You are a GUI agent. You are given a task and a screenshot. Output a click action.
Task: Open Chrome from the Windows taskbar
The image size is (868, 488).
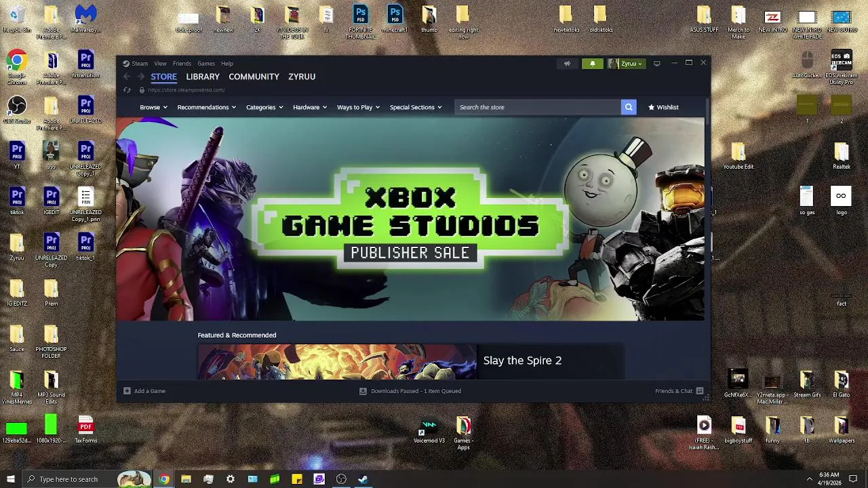pos(164,479)
